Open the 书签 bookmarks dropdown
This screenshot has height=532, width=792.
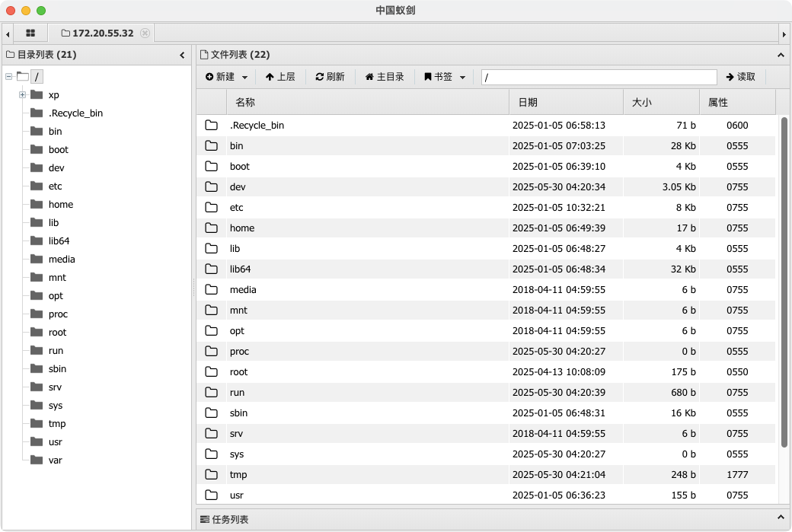445,77
